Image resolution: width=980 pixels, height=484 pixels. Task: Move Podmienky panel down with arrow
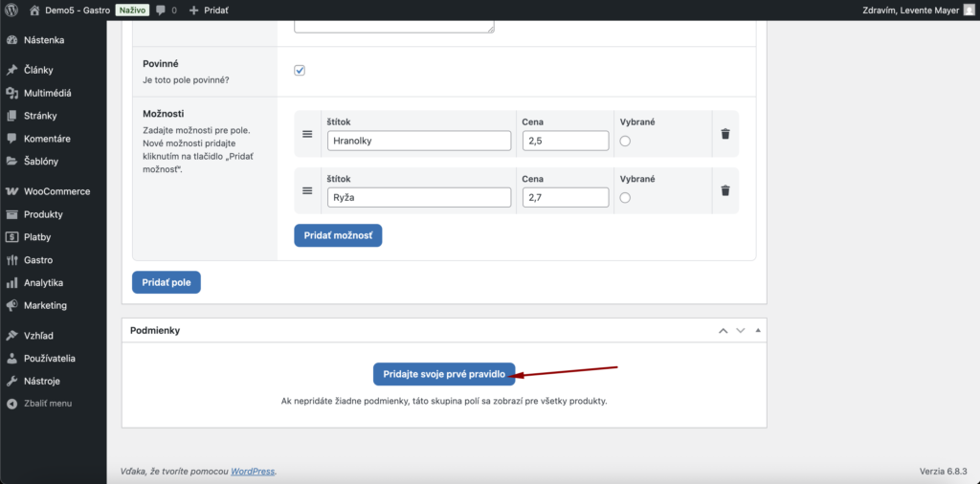click(x=740, y=330)
